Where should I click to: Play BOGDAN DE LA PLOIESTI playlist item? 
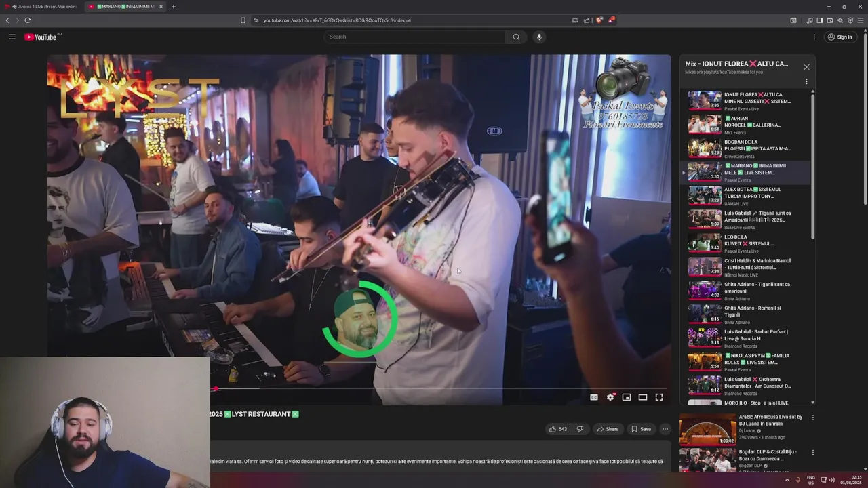coord(746,148)
